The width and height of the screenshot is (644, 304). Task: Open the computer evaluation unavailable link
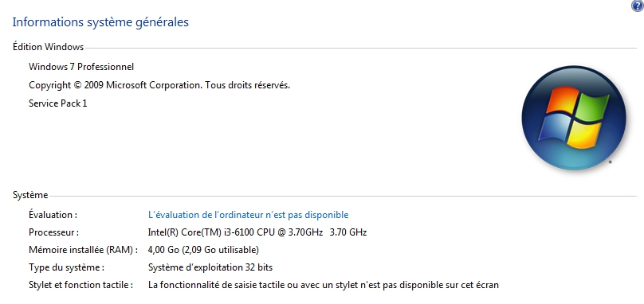[x=248, y=215]
